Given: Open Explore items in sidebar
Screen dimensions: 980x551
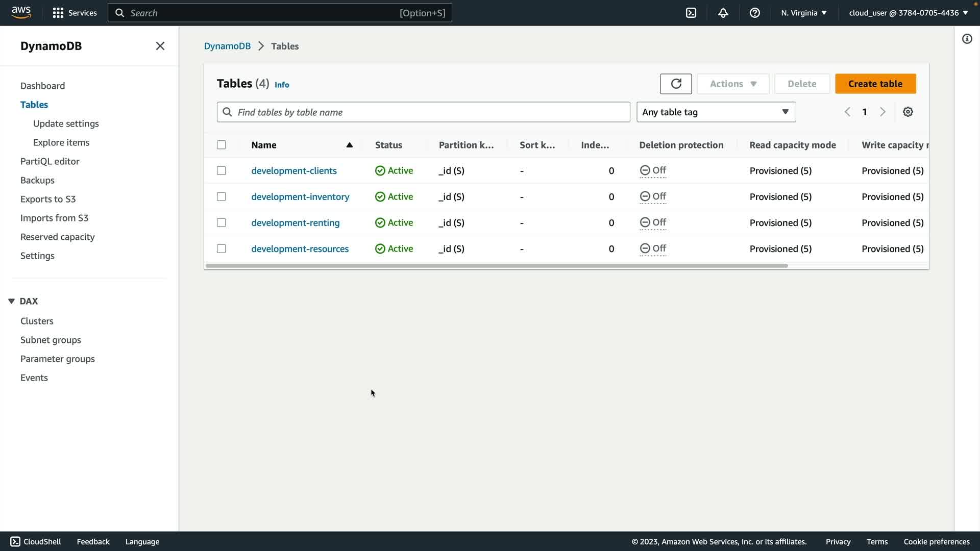Looking at the screenshot, I should pos(61,142).
